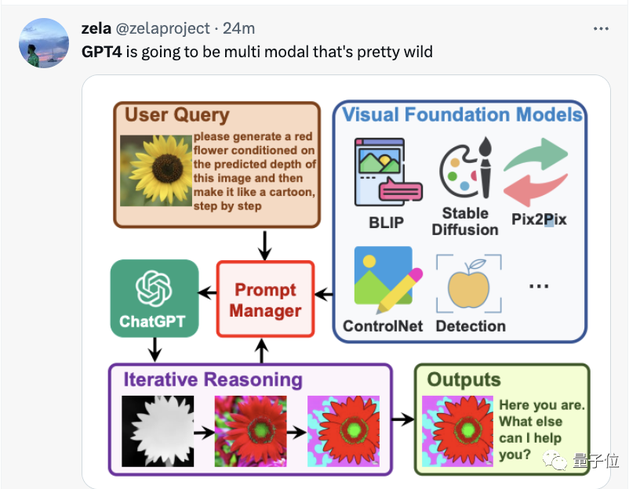Click the Prompt Manager box

(265, 299)
